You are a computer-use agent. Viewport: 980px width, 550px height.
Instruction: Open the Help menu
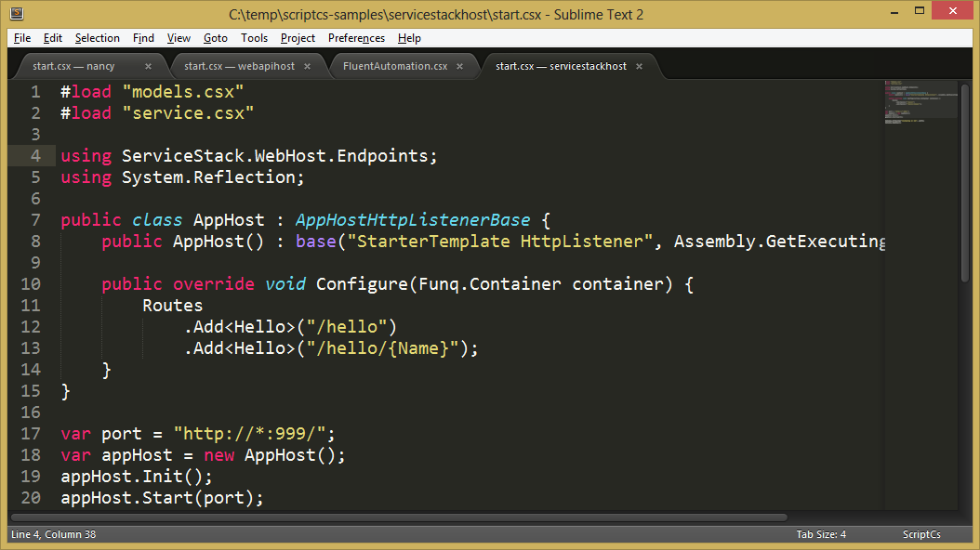[409, 38]
